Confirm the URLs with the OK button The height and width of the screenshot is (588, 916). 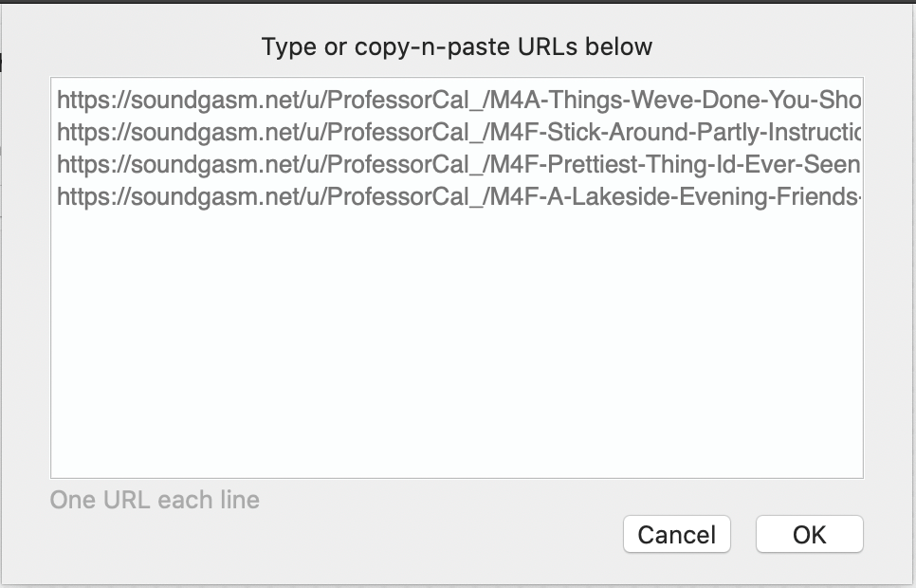pos(809,534)
